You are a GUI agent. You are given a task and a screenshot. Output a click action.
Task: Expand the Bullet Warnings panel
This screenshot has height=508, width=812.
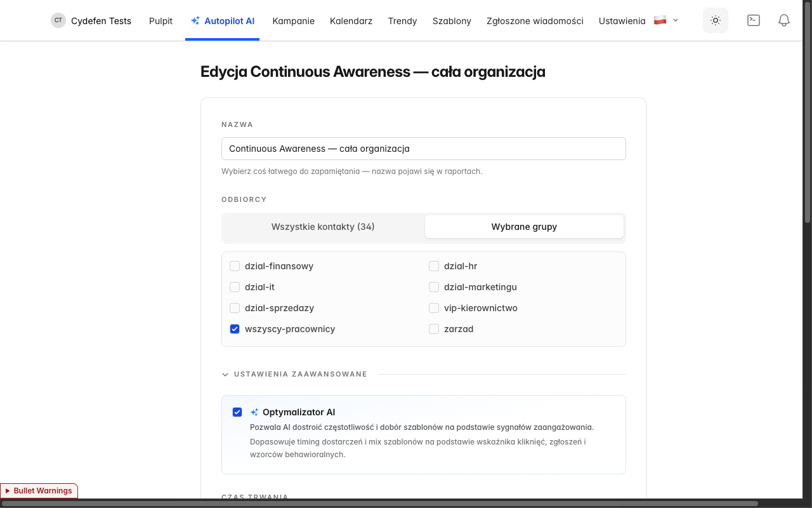[39, 491]
